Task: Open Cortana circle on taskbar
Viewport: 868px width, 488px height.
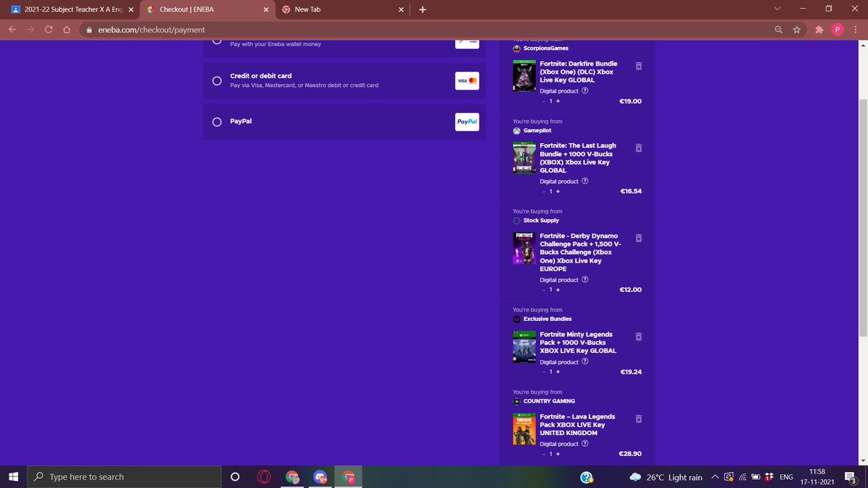Action: (x=234, y=476)
